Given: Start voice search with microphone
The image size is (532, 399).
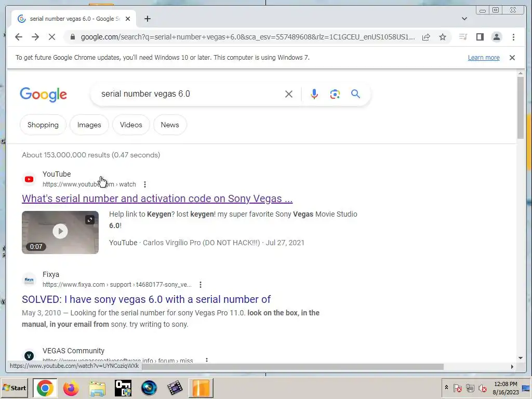Looking at the screenshot, I should pos(314,94).
